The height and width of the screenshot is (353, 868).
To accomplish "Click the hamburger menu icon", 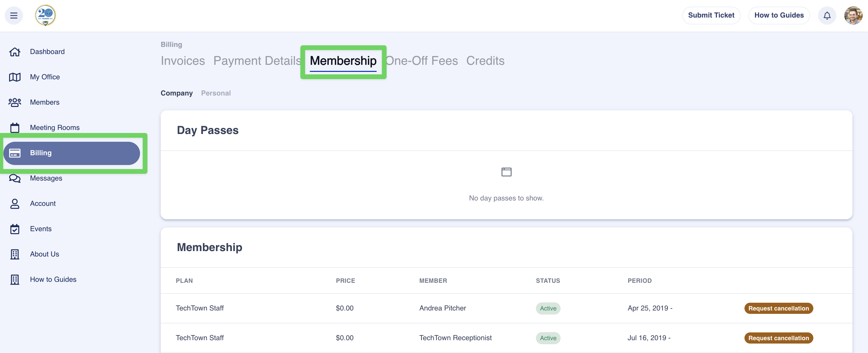I will pos(14,16).
